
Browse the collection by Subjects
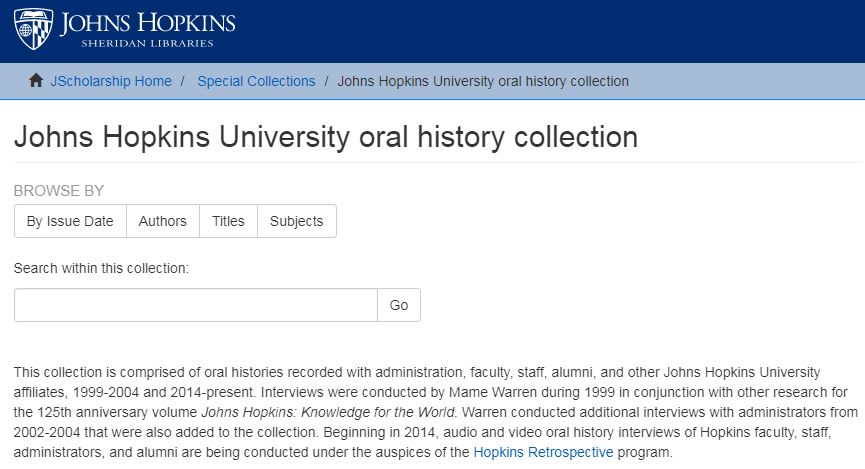coord(297,221)
